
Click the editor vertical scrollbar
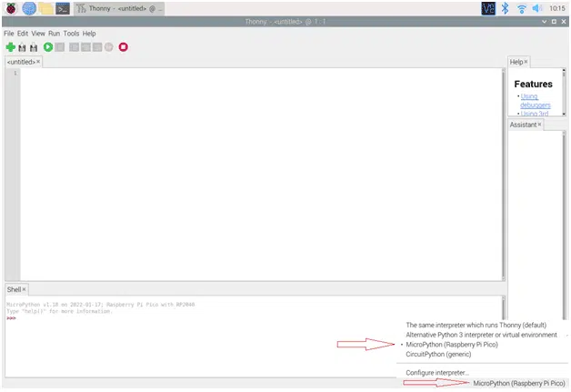[x=504, y=174]
